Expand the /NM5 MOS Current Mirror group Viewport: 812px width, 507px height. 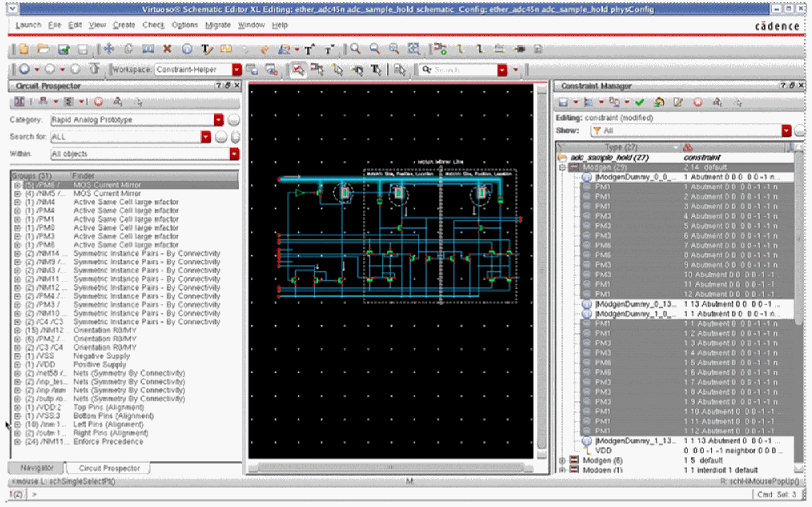pyautogui.click(x=18, y=194)
